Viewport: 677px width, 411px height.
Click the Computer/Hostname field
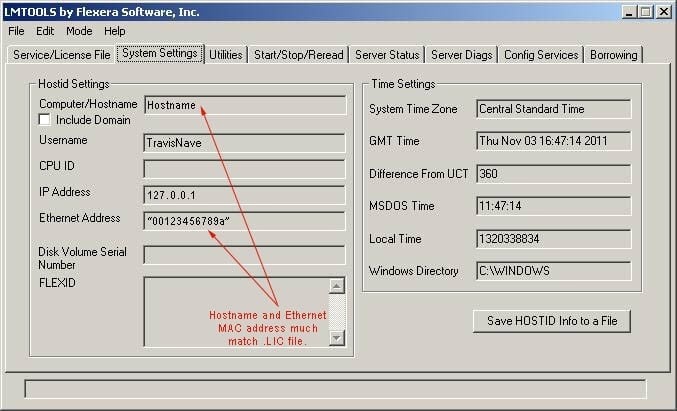point(245,105)
